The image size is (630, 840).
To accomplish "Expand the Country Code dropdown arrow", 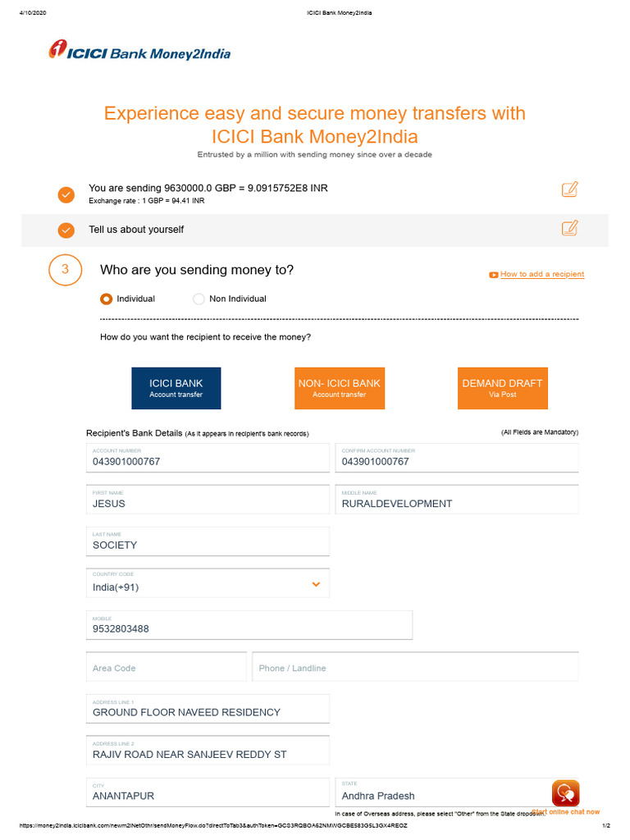I will (316, 584).
